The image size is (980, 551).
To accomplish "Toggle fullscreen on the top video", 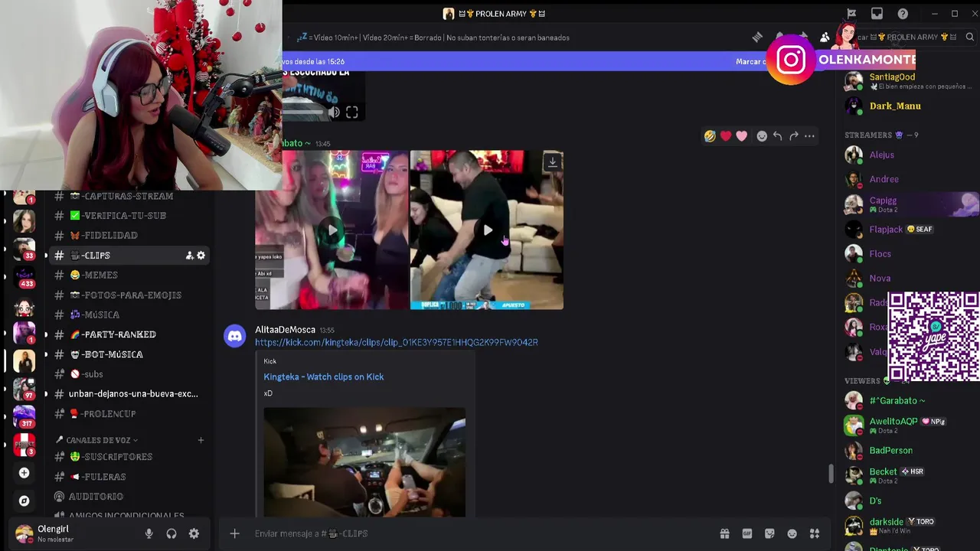I will click(x=351, y=112).
